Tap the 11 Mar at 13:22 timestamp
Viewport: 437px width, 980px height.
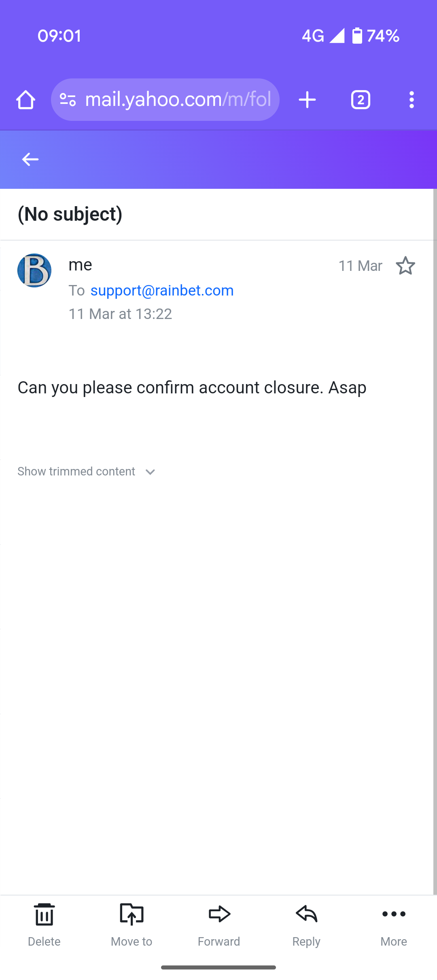tap(120, 314)
